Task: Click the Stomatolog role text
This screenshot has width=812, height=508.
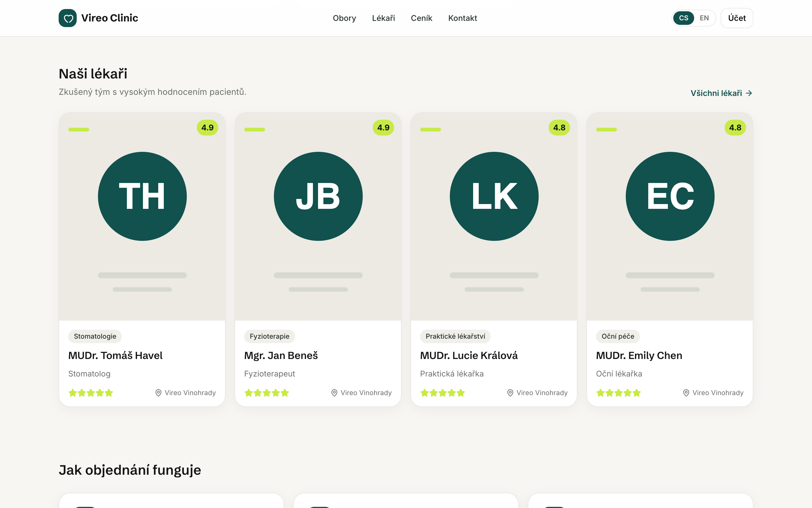Action: (89, 374)
